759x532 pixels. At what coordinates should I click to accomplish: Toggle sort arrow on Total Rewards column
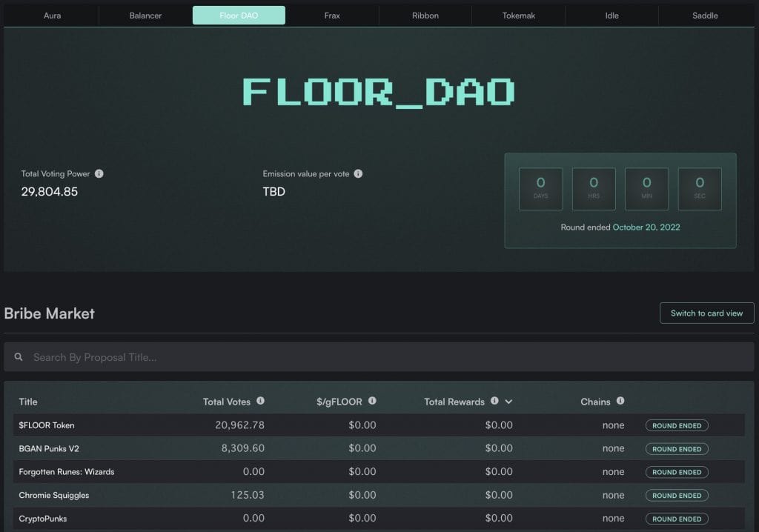click(x=508, y=402)
